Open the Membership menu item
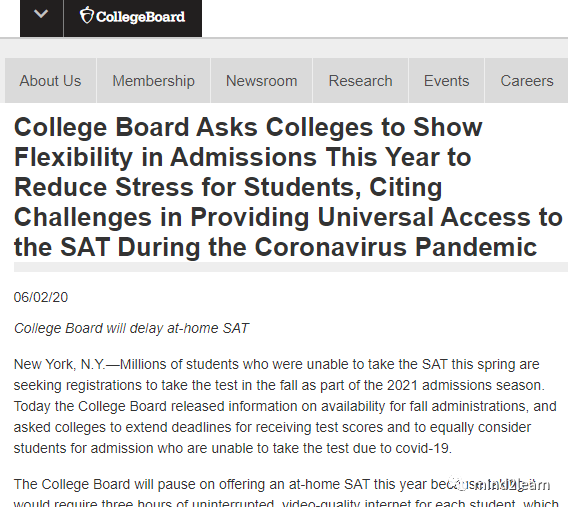The height and width of the screenshot is (507, 568). (154, 81)
